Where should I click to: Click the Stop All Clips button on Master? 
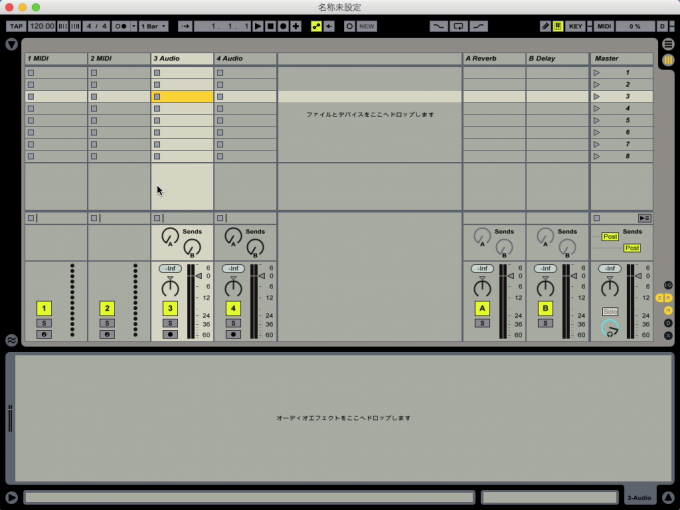pyautogui.click(x=645, y=217)
